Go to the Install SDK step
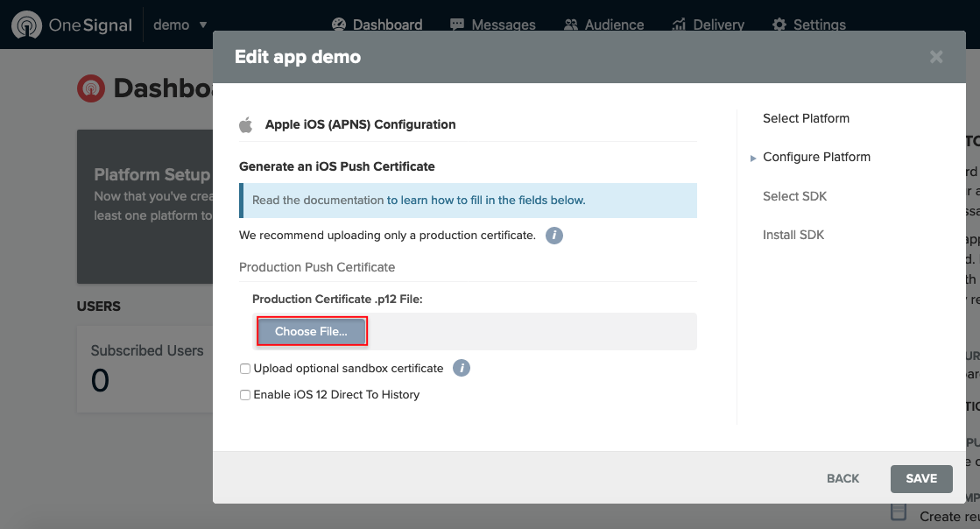The height and width of the screenshot is (529, 980). [x=793, y=235]
